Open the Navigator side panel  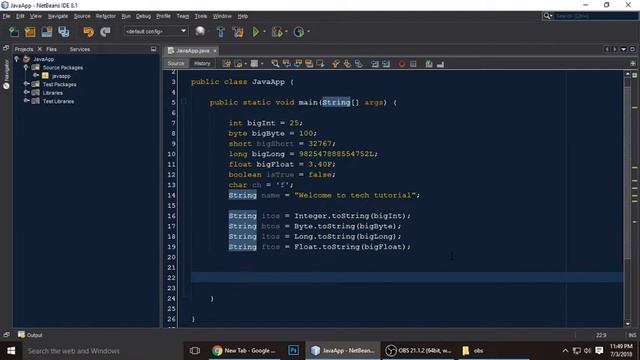click(6, 74)
